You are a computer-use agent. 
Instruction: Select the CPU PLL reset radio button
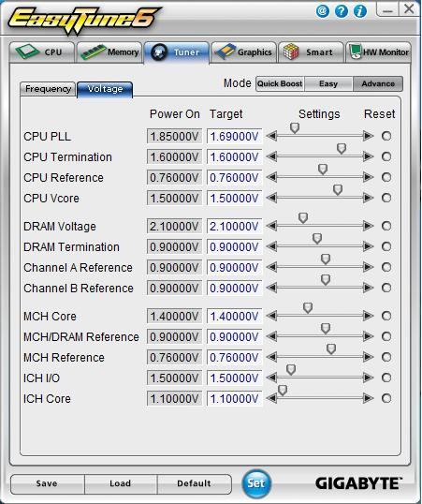pos(386,136)
